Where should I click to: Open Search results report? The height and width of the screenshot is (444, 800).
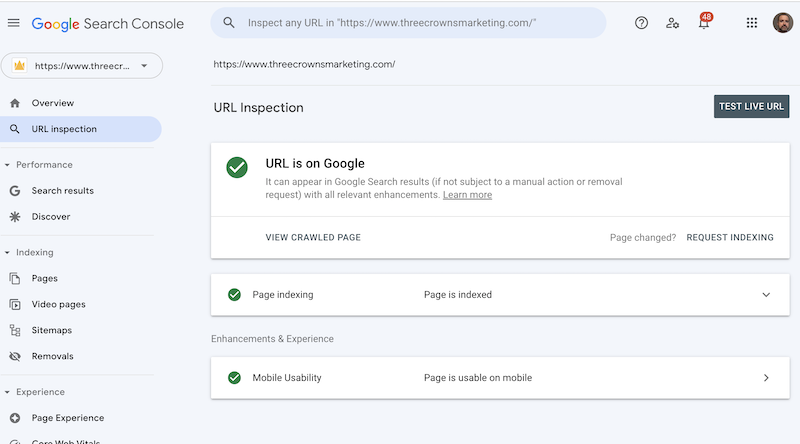pos(62,191)
